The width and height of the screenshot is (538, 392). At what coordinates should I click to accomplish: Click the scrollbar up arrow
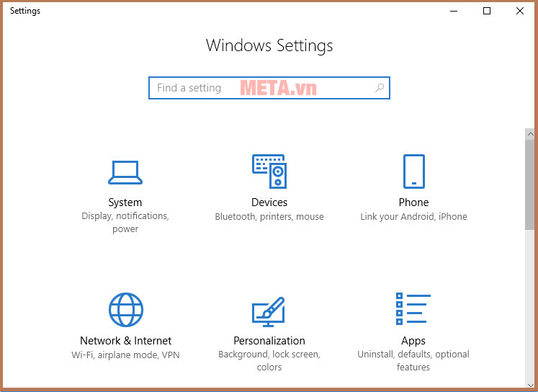(x=531, y=134)
